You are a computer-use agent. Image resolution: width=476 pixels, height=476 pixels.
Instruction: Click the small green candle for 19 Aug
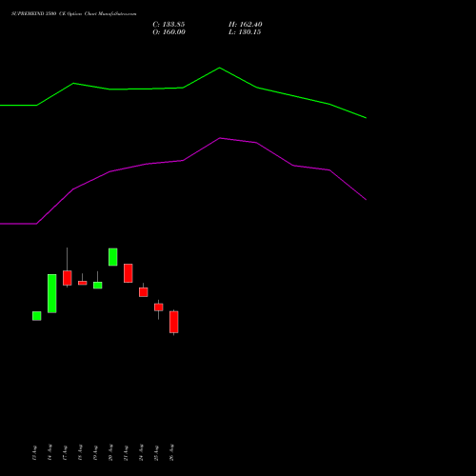pyautogui.click(x=98, y=285)
